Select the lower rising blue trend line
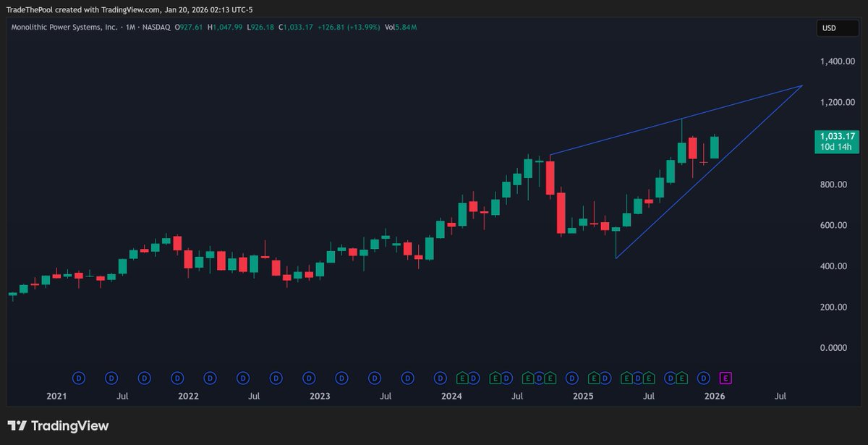868x445 pixels. pos(709,171)
